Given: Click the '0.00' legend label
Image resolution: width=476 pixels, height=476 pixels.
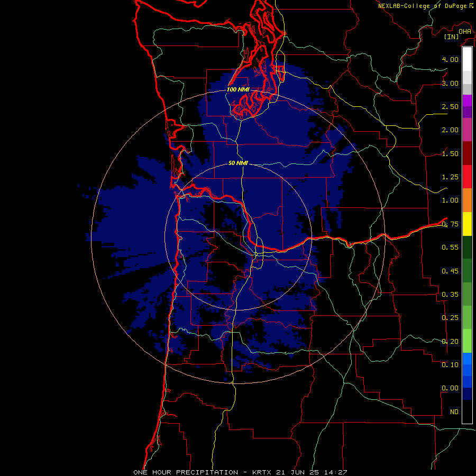Looking at the screenshot, I should tap(450, 388).
